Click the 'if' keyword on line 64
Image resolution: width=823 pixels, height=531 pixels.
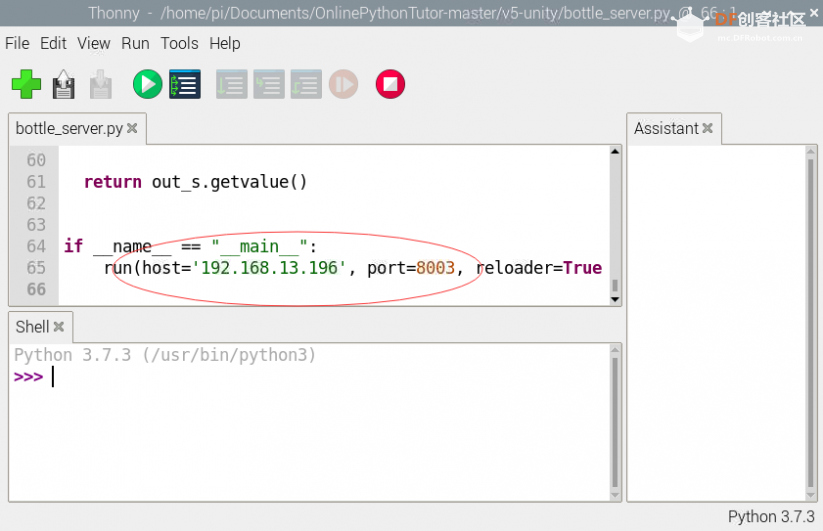73,246
